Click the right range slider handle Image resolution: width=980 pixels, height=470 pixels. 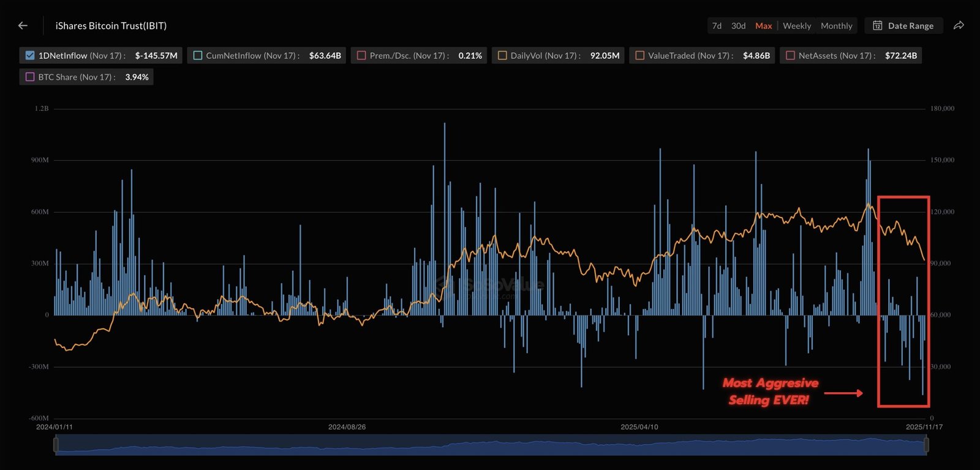coord(926,445)
